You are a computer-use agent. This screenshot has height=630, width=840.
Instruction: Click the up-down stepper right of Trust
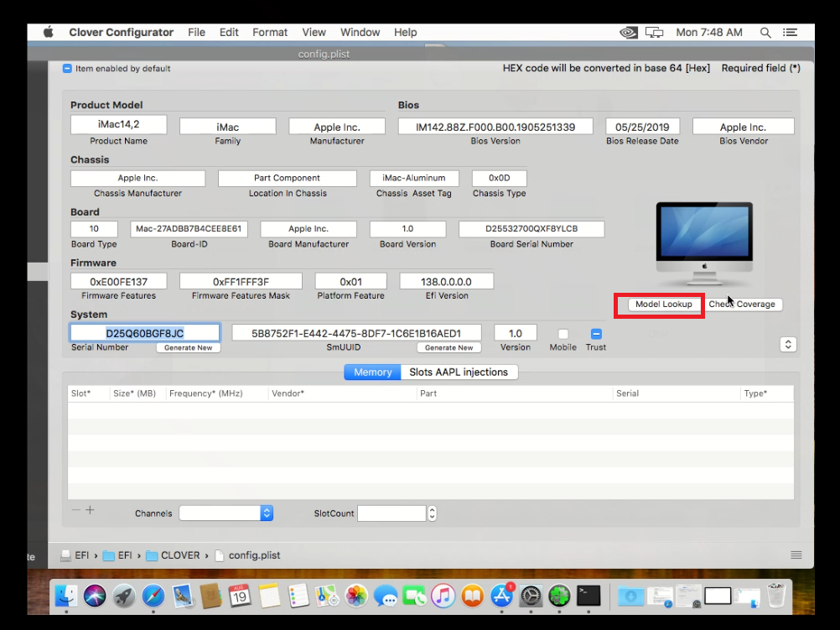[788, 344]
